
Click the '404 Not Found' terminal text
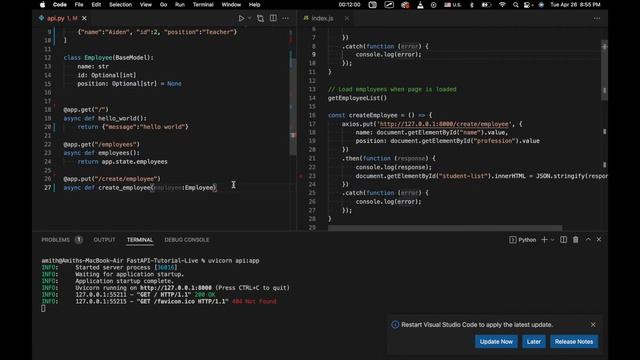pos(254,301)
